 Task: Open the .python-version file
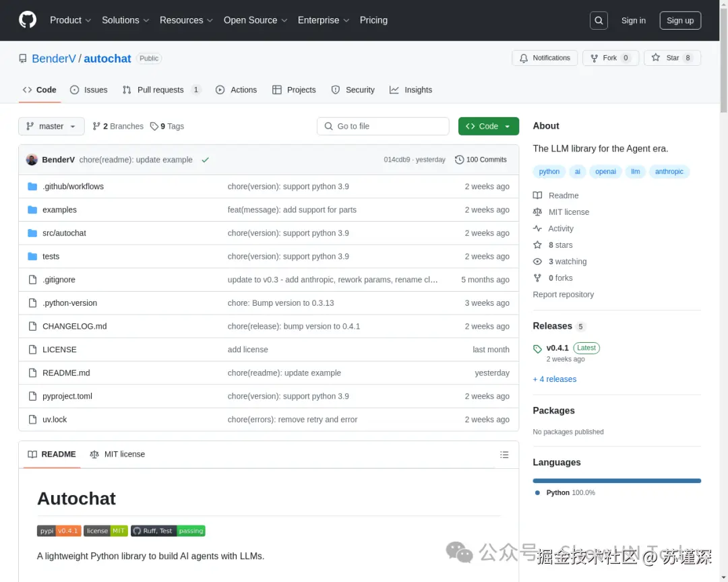(70, 303)
